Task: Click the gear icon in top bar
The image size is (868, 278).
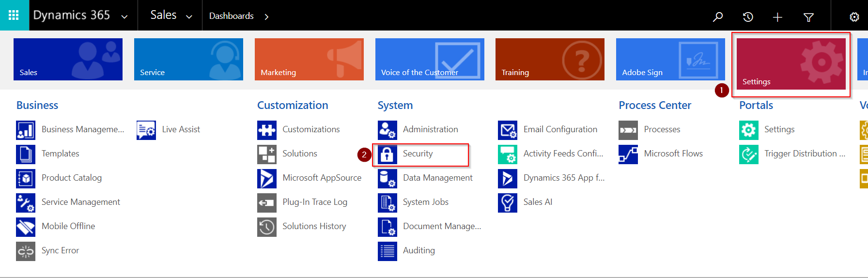Action: tap(854, 17)
